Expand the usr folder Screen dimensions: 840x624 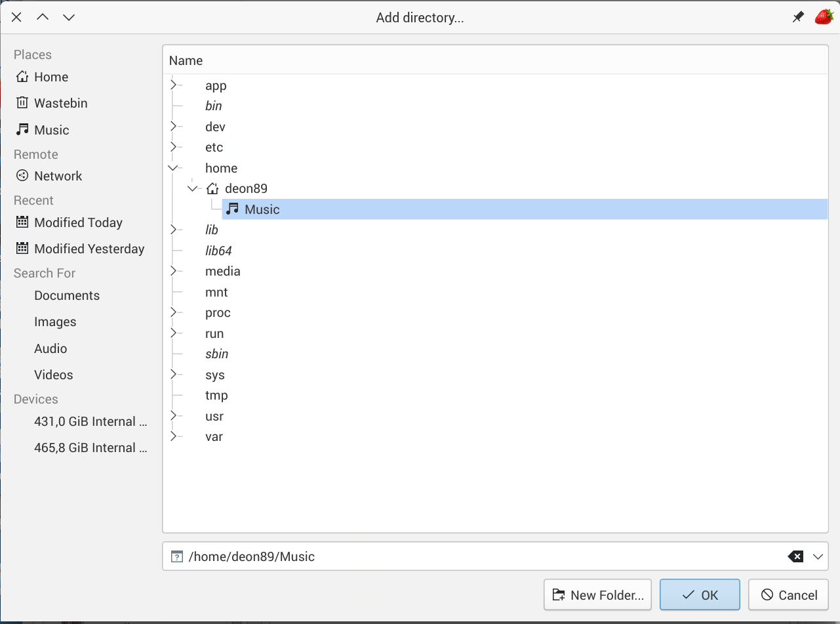tap(174, 416)
